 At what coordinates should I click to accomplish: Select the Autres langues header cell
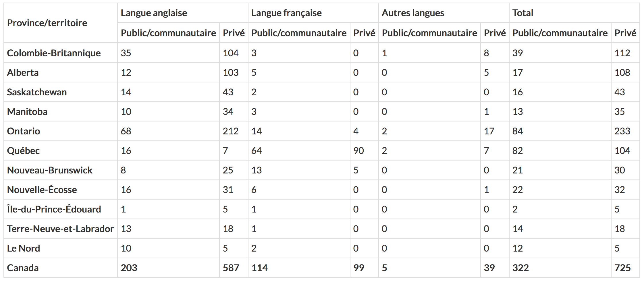(413, 13)
